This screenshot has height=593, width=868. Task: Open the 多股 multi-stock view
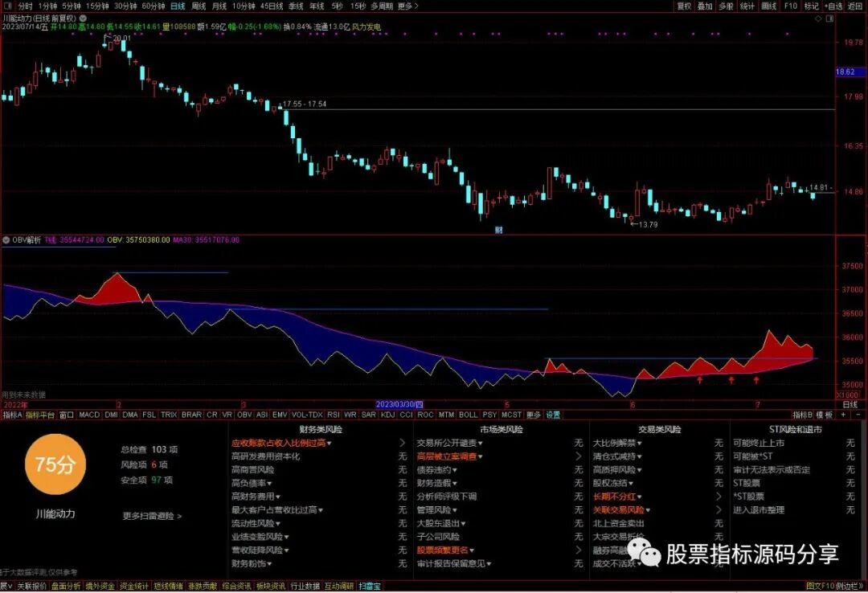pyautogui.click(x=726, y=6)
